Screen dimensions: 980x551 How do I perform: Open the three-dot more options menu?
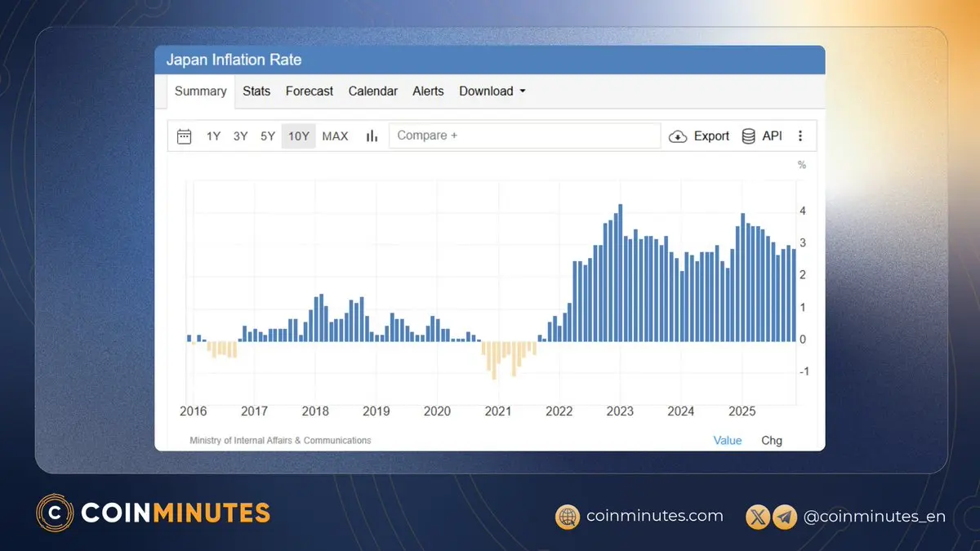point(800,136)
